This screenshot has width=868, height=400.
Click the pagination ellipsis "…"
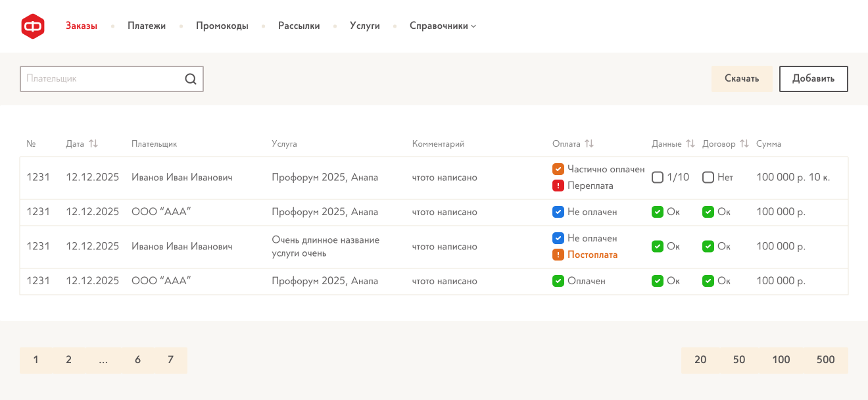103,360
